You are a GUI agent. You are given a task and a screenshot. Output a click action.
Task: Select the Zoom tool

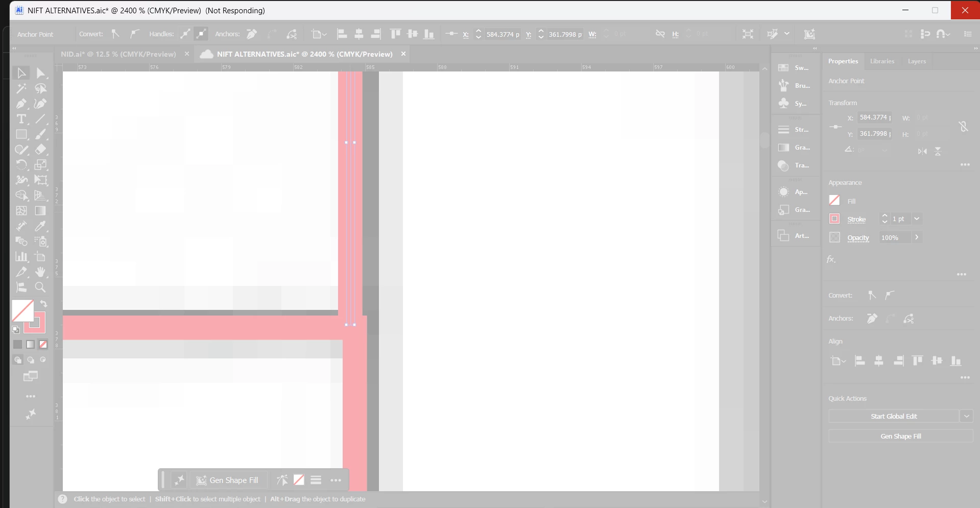[x=41, y=287]
